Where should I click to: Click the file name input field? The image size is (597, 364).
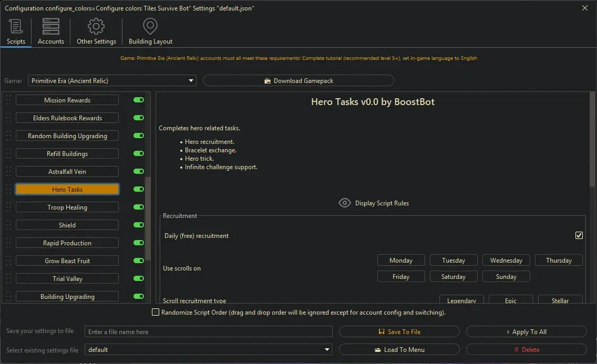pyautogui.click(x=209, y=332)
